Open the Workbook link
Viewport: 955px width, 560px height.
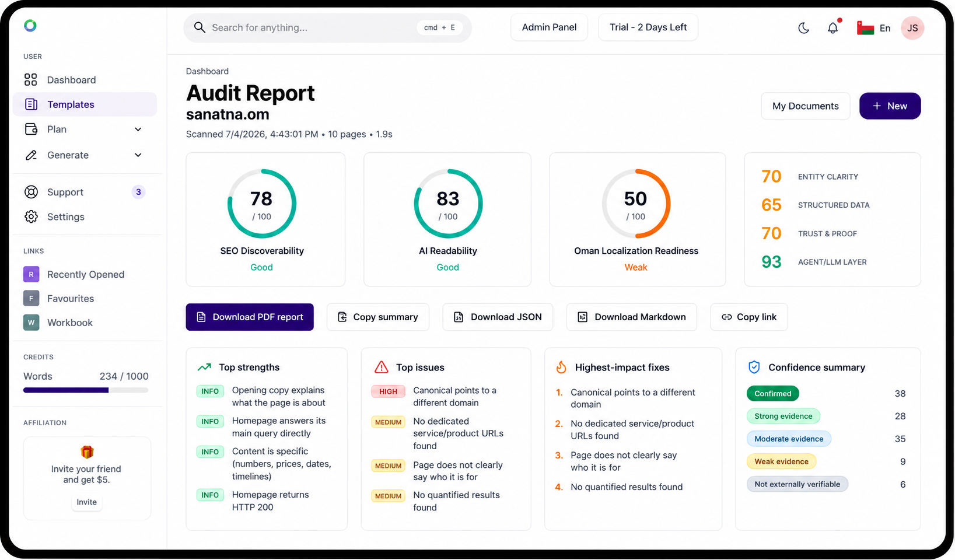[x=70, y=322]
